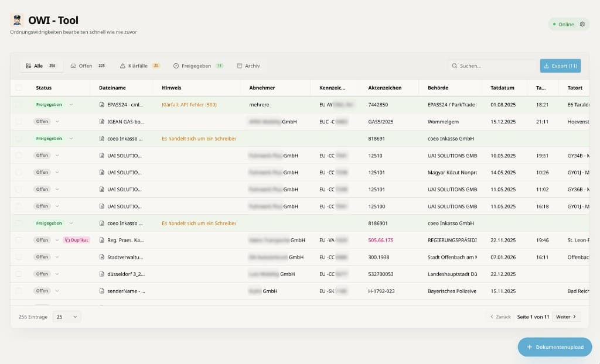This screenshot has height=364, width=600.
Task: Click the file icon of Reg. Praes. Ka row
Action: 102,240
